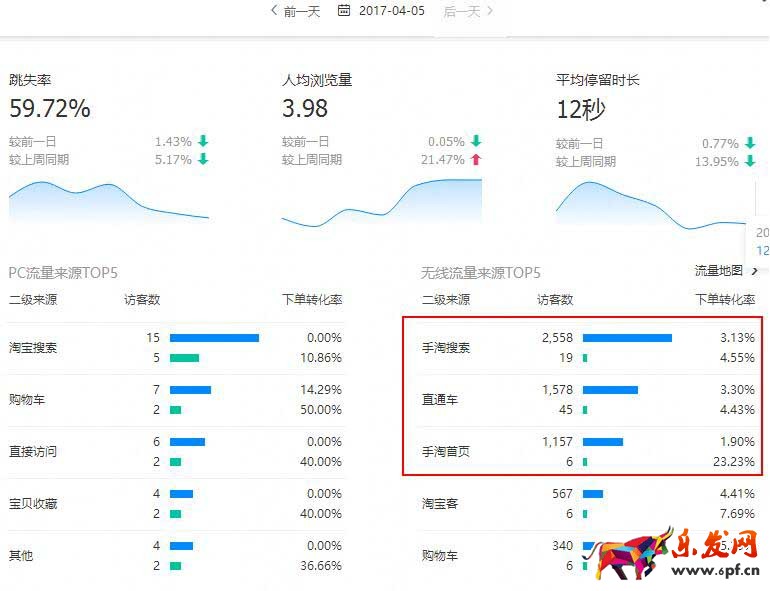Select the 跳失率 59.72% metric card
Screen dimensions: 770x591
(50, 108)
